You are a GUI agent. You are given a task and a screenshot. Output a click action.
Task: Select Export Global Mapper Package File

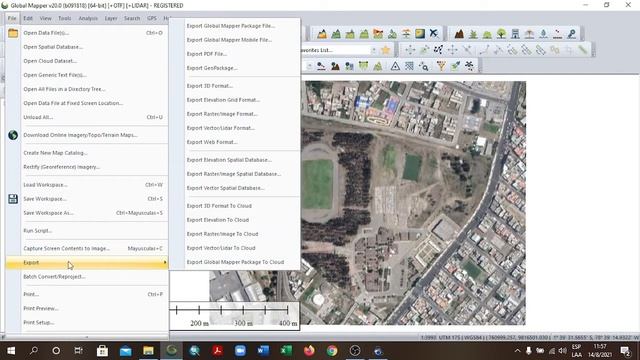tap(235, 26)
